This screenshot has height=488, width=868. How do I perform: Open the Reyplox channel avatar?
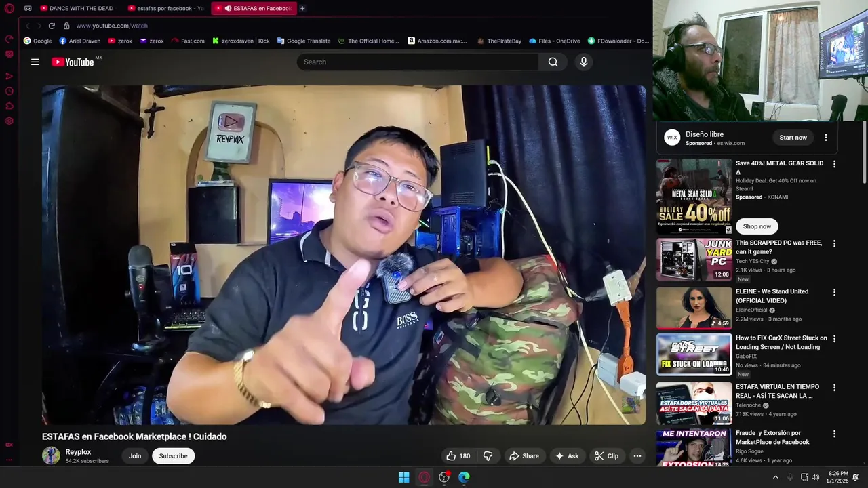(x=51, y=455)
